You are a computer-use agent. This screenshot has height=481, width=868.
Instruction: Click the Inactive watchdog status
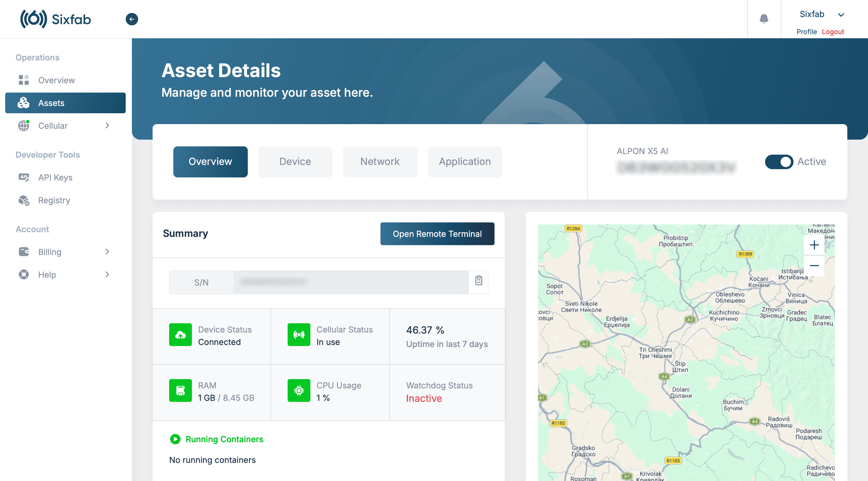coord(424,398)
